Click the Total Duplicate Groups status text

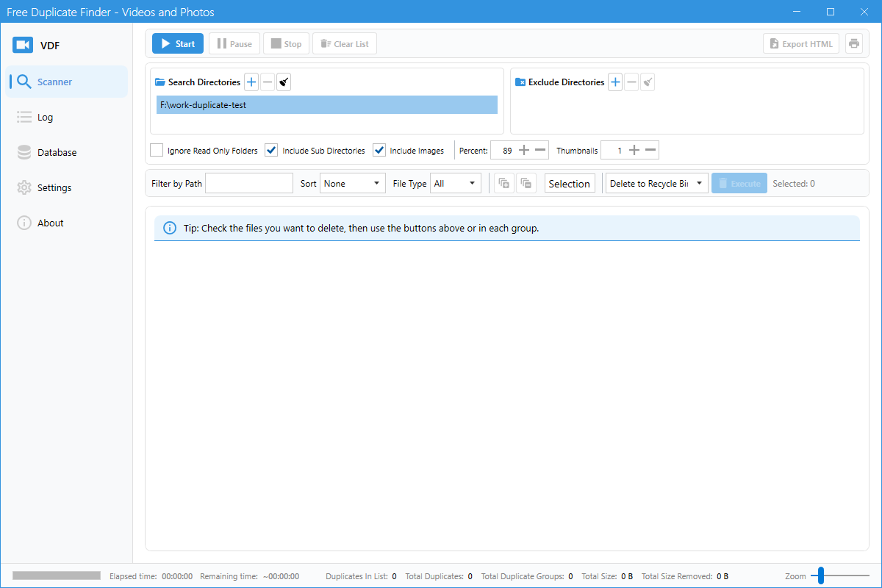pyautogui.click(x=527, y=577)
